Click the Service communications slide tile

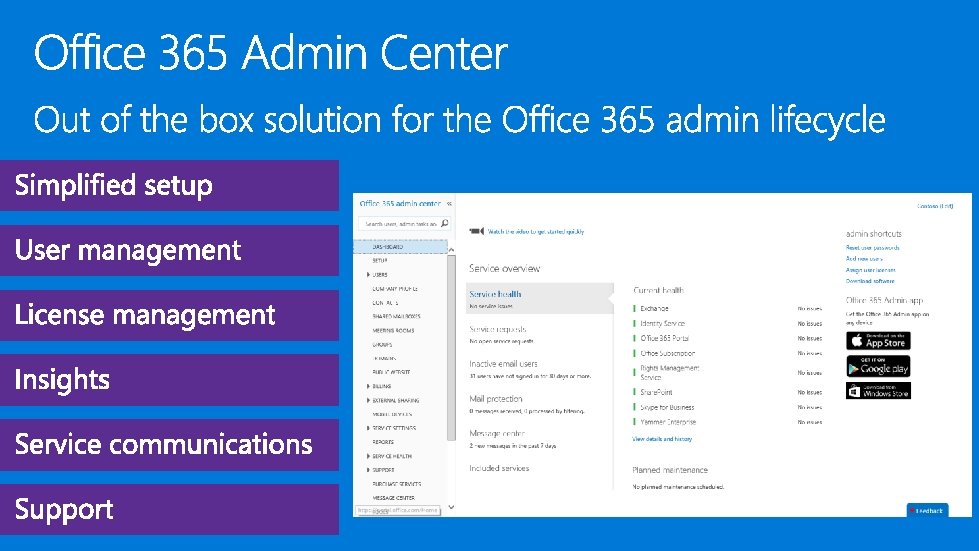[x=169, y=445]
